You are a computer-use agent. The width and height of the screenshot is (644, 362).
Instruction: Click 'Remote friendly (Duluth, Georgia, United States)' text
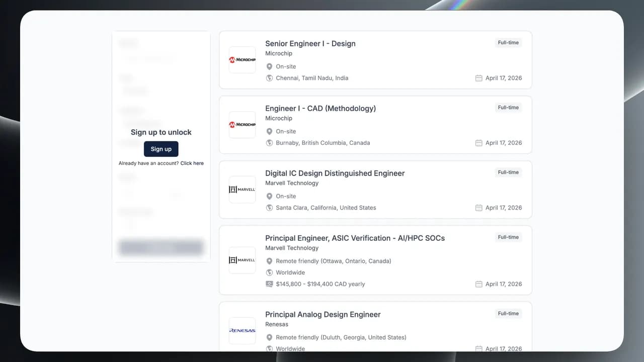click(341, 337)
